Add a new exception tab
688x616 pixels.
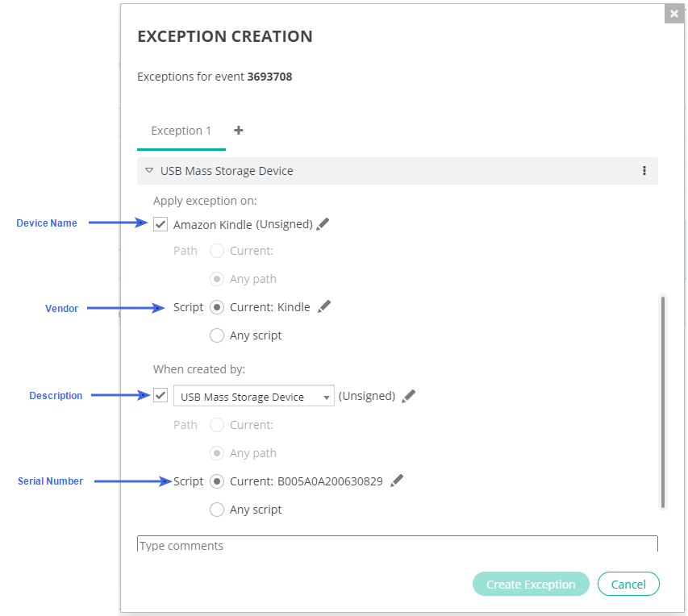239,130
